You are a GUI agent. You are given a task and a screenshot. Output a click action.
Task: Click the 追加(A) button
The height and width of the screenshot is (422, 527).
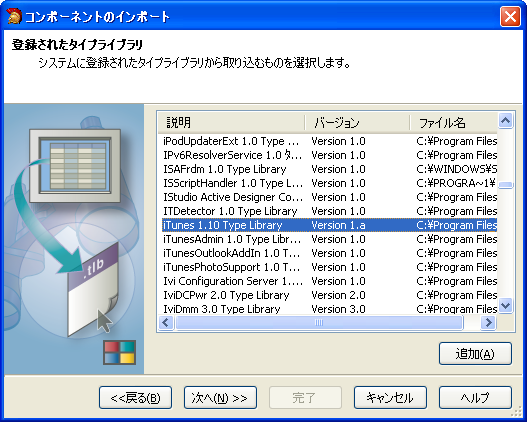point(475,353)
